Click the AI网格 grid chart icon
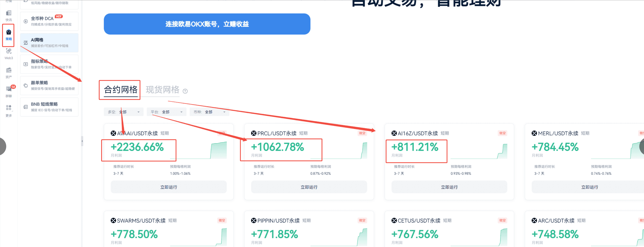Viewport: 644px width, 247px height. click(x=25, y=43)
